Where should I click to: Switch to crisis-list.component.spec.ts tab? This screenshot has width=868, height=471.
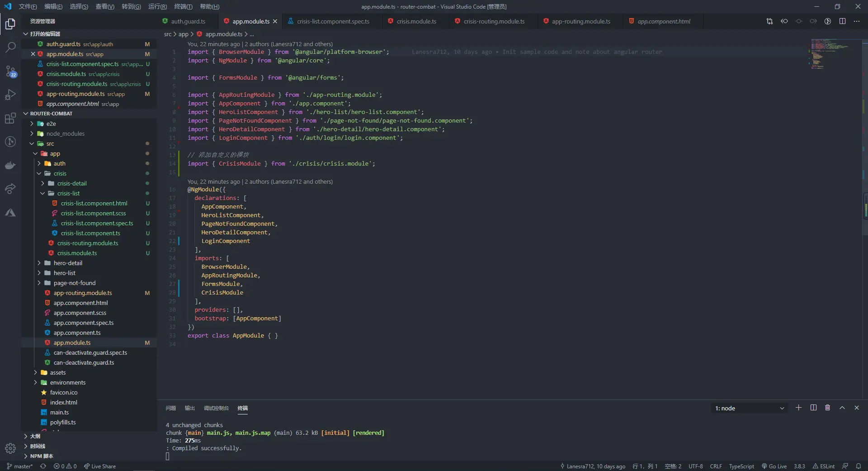tap(333, 21)
